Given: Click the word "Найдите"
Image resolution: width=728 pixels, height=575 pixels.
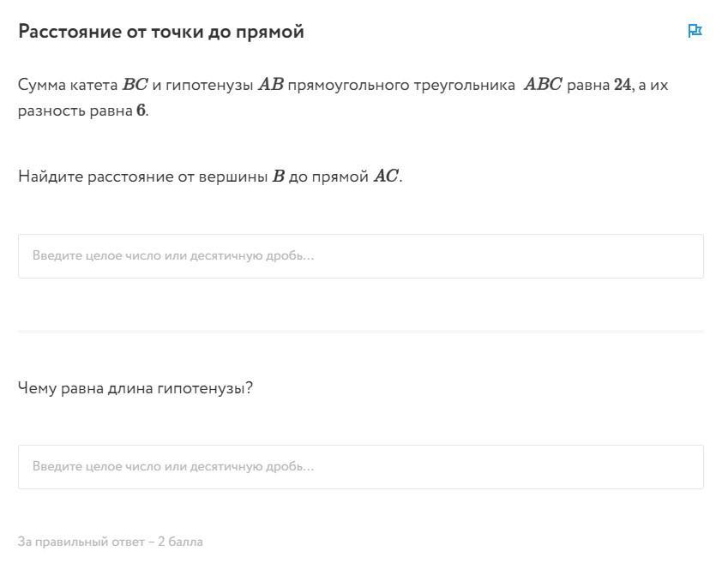Looking at the screenshot, I should 51,177.
